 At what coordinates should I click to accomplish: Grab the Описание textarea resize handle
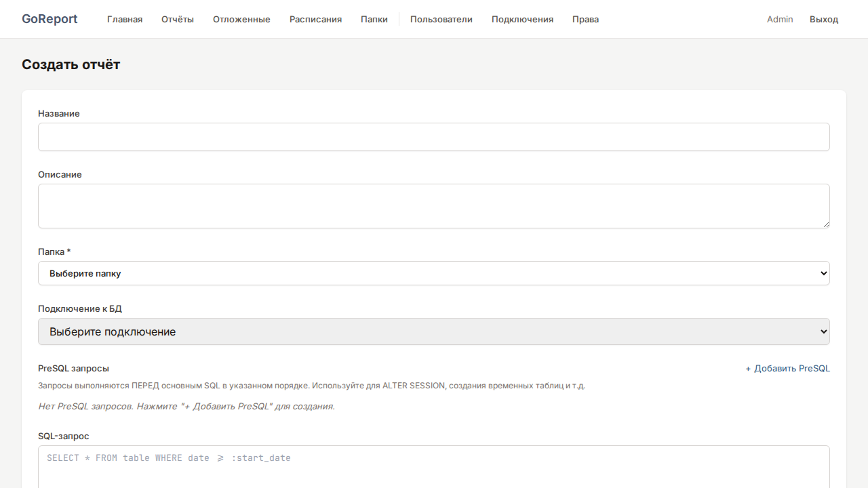point(825,224)
